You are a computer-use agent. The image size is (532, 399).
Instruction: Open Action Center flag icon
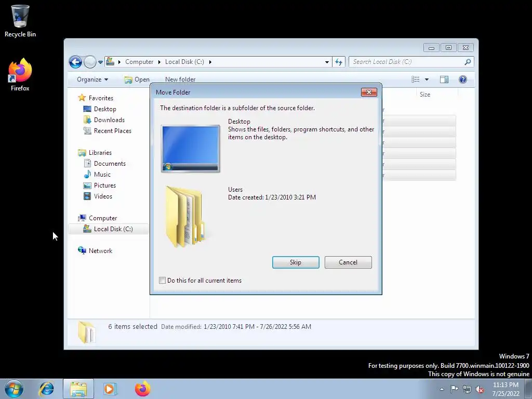click(x=454, y=389)
